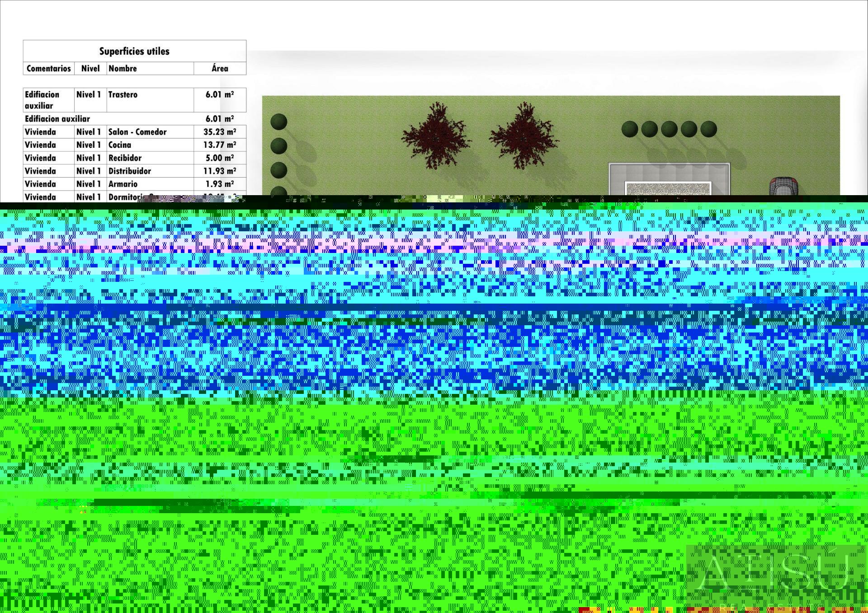Click the 'Superficies utiles' table title
The image size is (868, 613).
(134, 51)
